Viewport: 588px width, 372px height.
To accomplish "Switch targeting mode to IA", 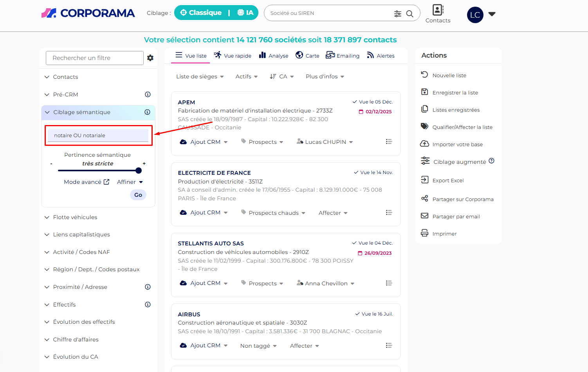I will [x=245, y=13].
